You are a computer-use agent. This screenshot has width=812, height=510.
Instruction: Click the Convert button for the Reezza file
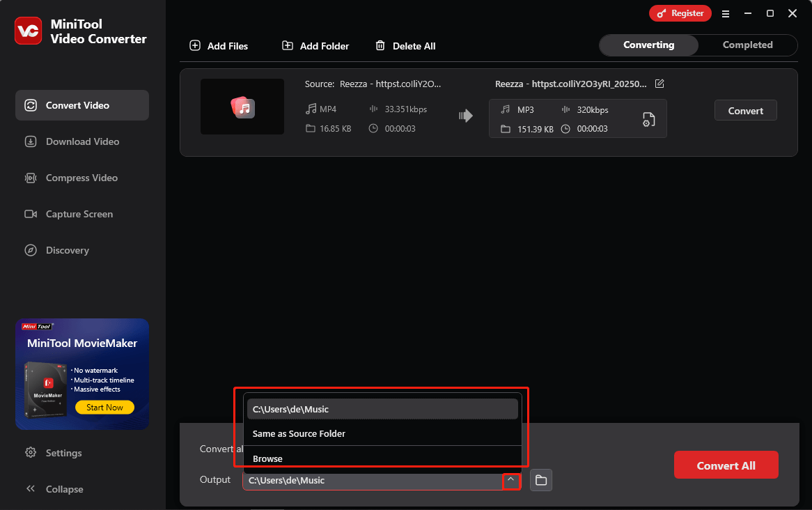745,110
